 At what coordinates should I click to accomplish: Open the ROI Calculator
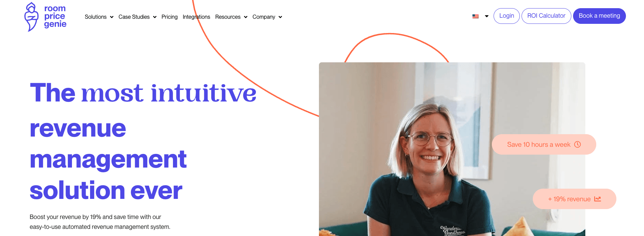pos(546,16)
